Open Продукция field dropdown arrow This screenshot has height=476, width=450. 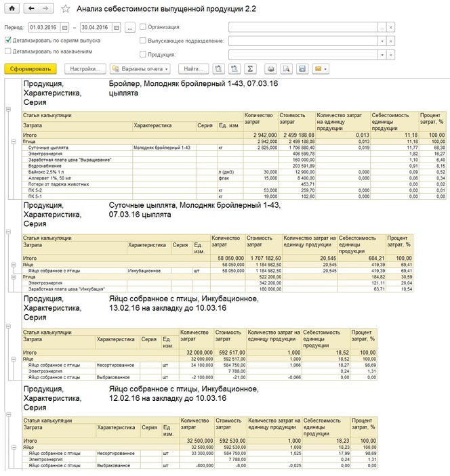coord(382,55)
